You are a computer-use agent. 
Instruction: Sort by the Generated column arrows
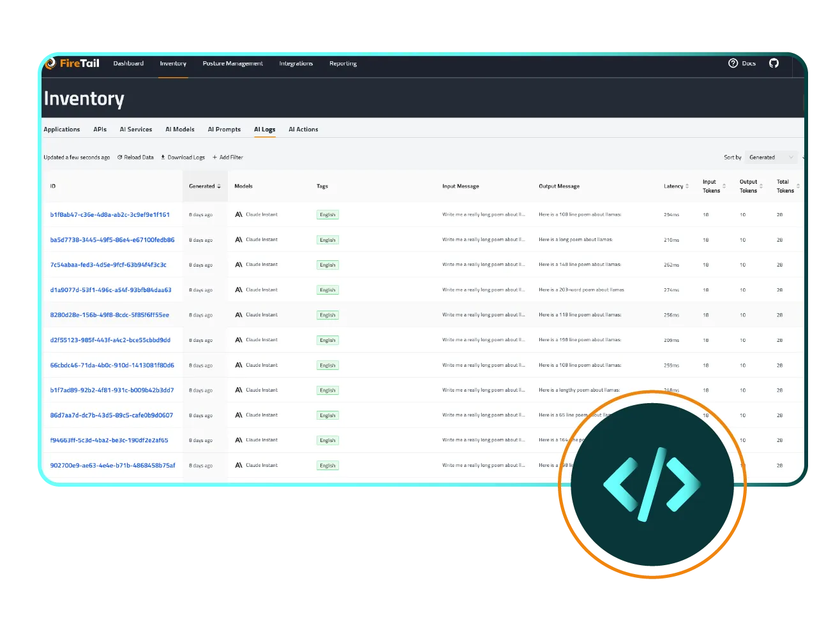click(x=219, y=186)
